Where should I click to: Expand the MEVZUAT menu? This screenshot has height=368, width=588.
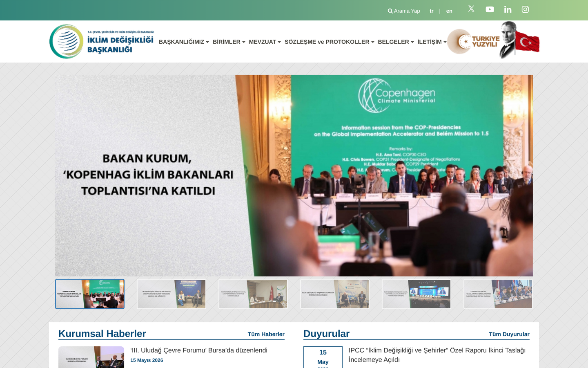pos(265,42)
